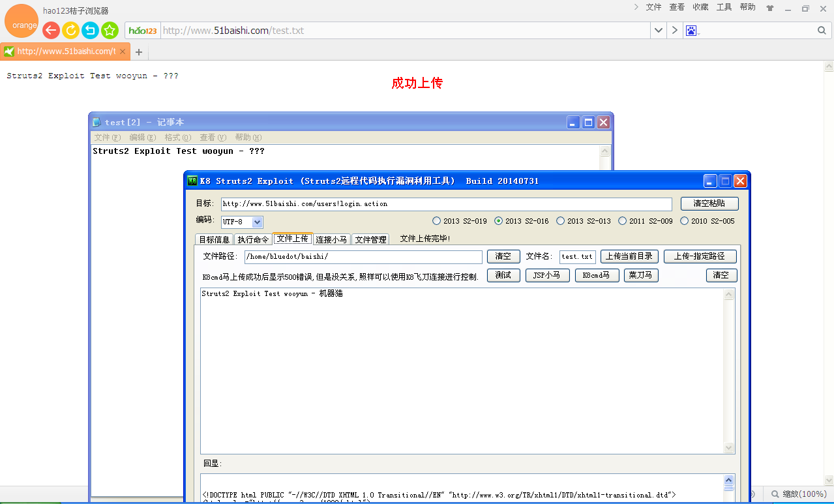The image size is (834, 504).
Task: Switch to 文件管理 tab
Action: (x=370, y=239)
